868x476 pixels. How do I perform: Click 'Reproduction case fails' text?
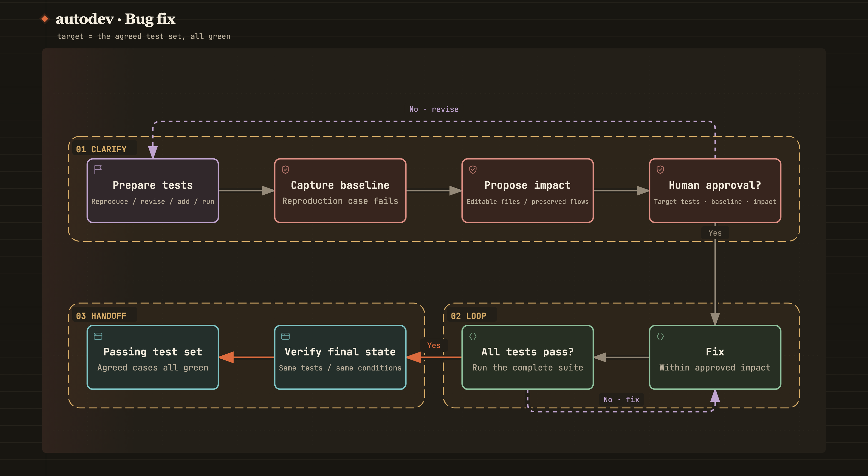coord(340,201)
